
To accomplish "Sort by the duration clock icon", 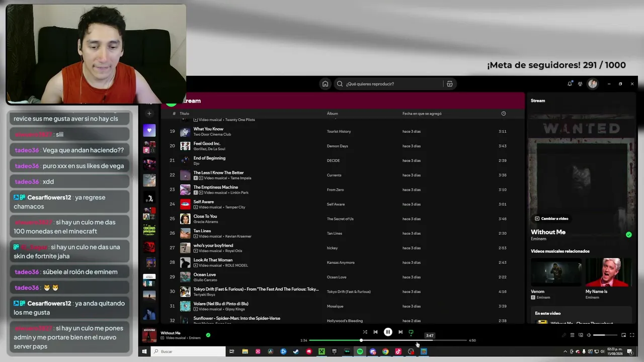I will click(503, 114).
